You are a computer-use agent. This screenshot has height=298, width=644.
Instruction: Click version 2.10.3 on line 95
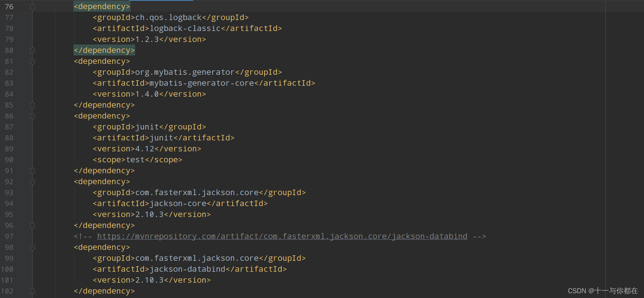[150, 214]
